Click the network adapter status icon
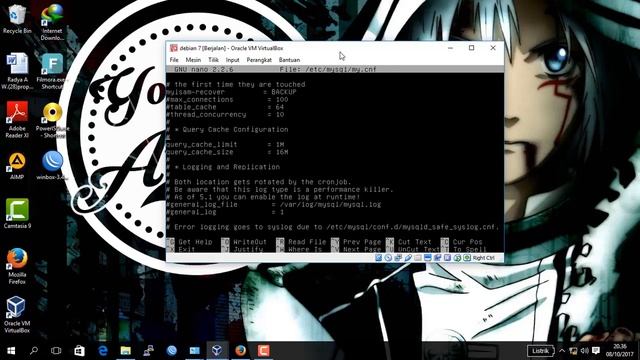Image resolution: width=640 pixels, height=360 pixels. pos(398,258)
